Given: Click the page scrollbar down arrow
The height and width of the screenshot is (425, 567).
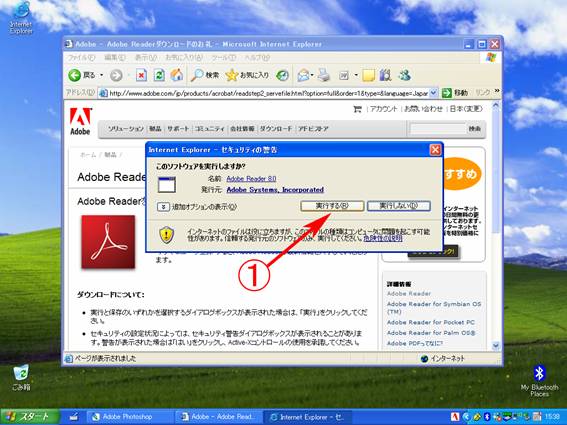Looking at the screenshot, I should pyautogui.click(x=496, y=346).
